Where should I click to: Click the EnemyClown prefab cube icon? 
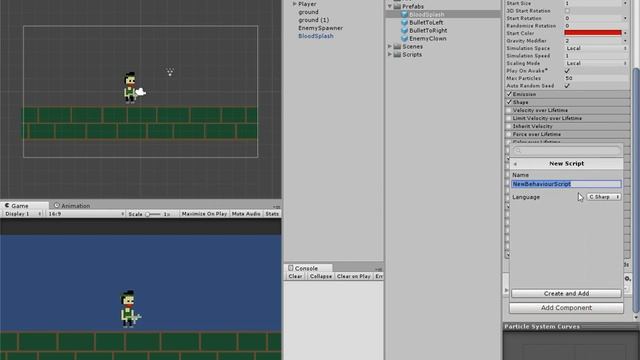point(404,38)
